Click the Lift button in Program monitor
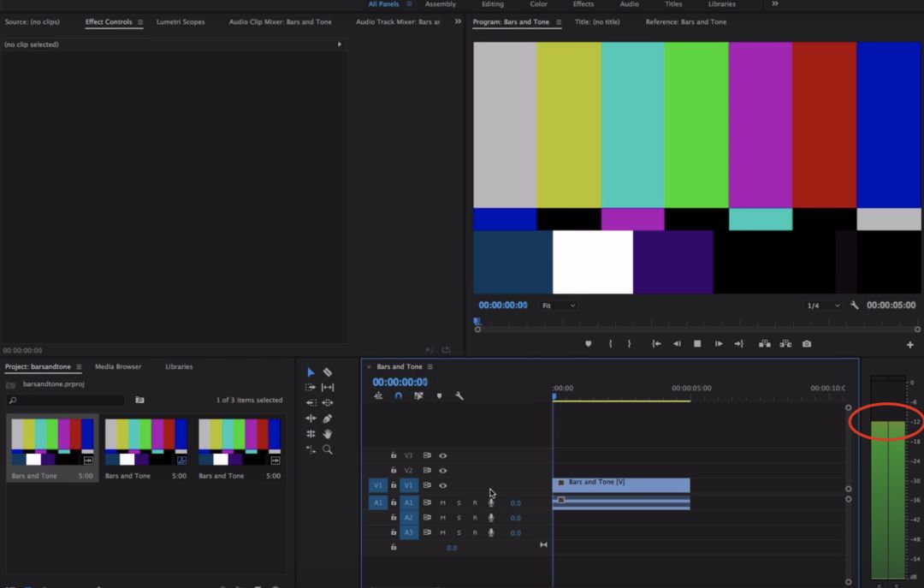Screen dimensions: 924x588 764,344
